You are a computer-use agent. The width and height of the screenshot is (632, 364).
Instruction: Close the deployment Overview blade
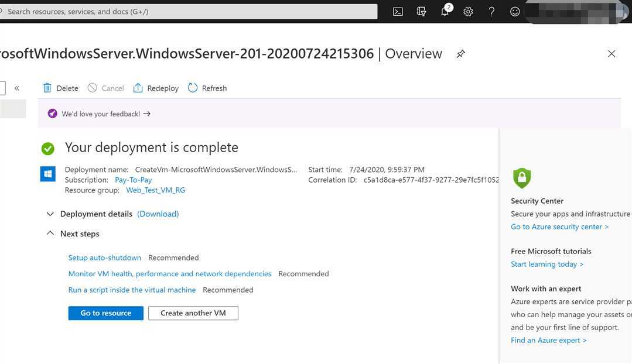(611, 54)
